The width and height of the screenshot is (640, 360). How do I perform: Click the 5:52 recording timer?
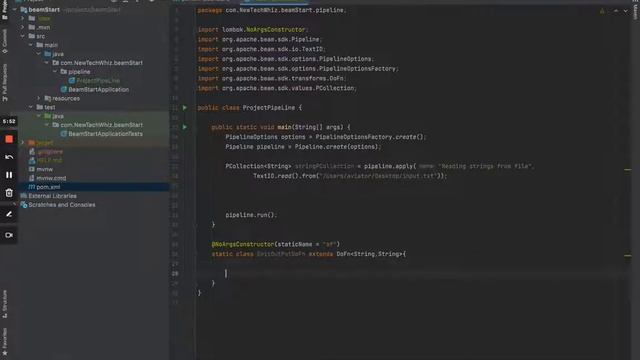pos(9,121)
